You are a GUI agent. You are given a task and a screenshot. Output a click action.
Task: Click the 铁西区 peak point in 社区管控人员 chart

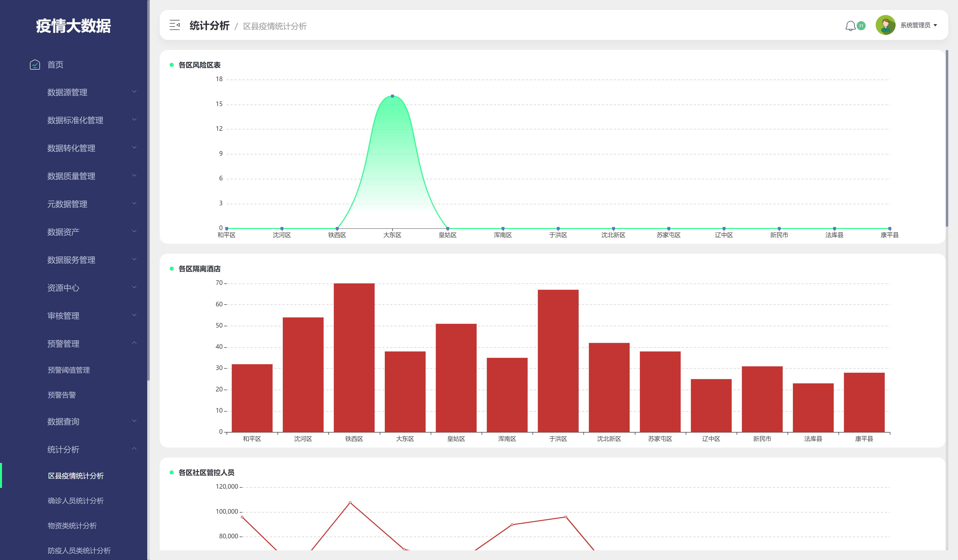350,503
